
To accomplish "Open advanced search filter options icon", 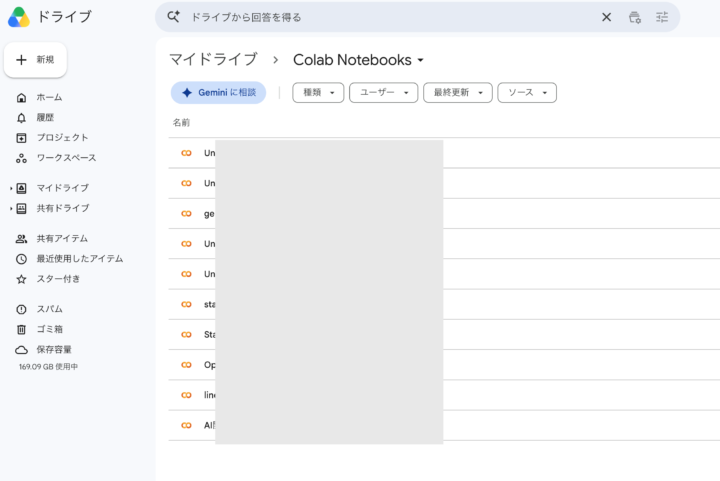I will pyautogui.click(x=662, y=17).
